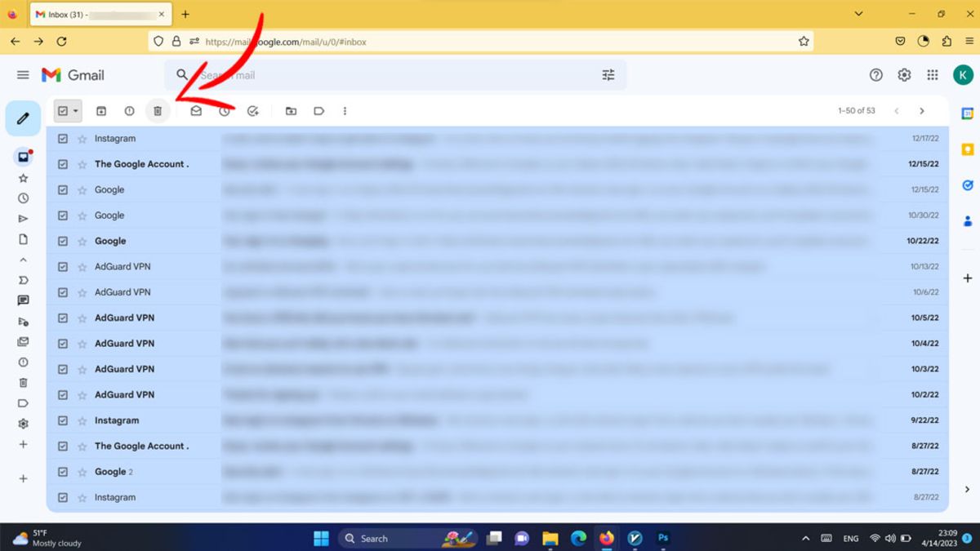Open Drafts page icon in sidebar

(23, 239)
